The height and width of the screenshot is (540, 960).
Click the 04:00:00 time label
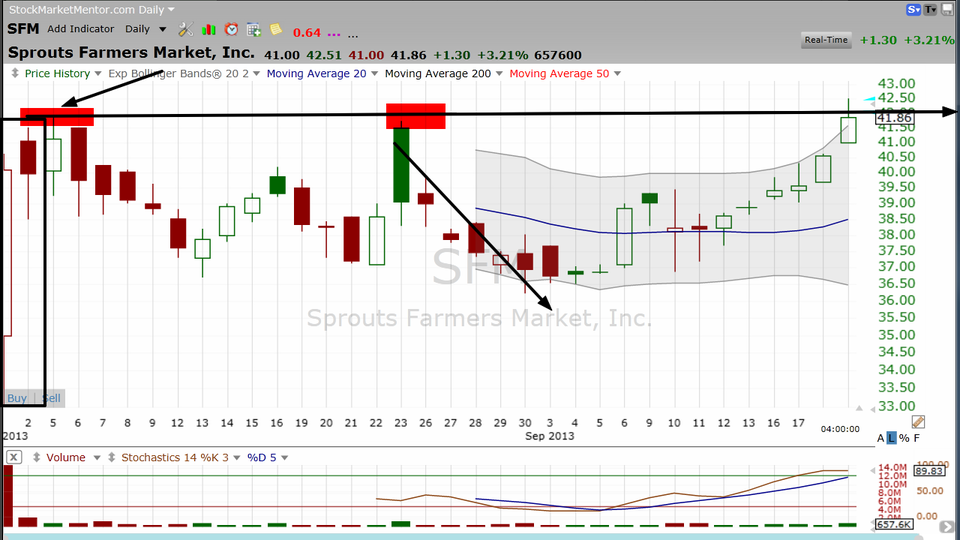[x=840, y=429]
